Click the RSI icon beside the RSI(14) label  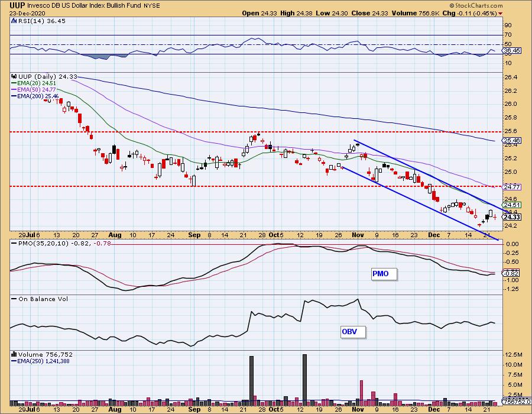[14, 21]
